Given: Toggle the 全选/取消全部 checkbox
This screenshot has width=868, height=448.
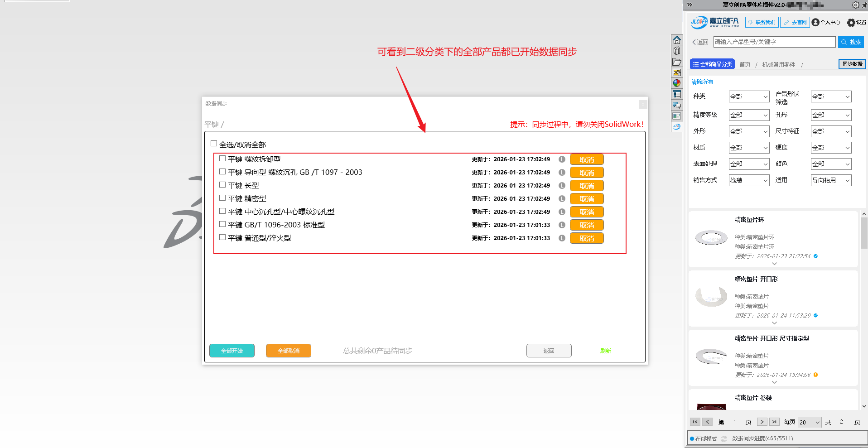Looking at the screenshot, I should tap(214, 144).
